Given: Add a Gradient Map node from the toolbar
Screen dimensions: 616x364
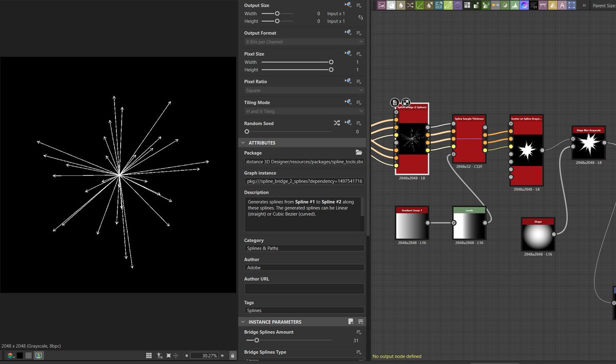Looking at the screenshot, I should pos(486,5).
